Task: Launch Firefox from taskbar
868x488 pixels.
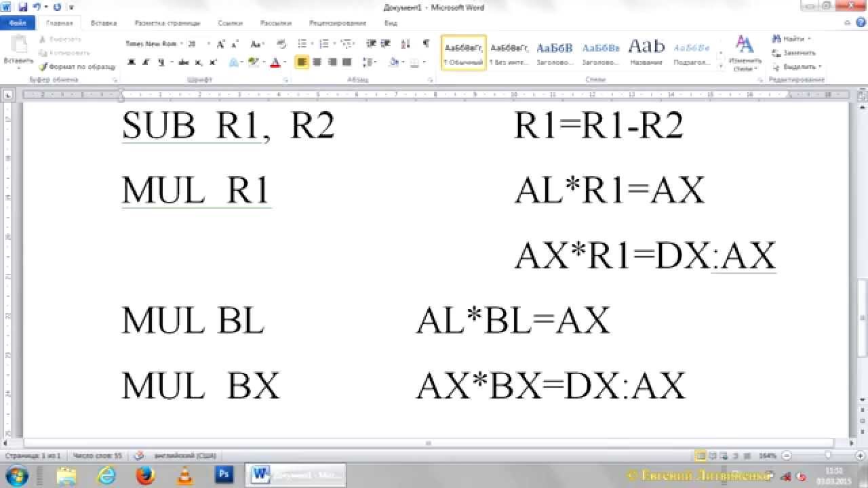Action: pos(144,475)
